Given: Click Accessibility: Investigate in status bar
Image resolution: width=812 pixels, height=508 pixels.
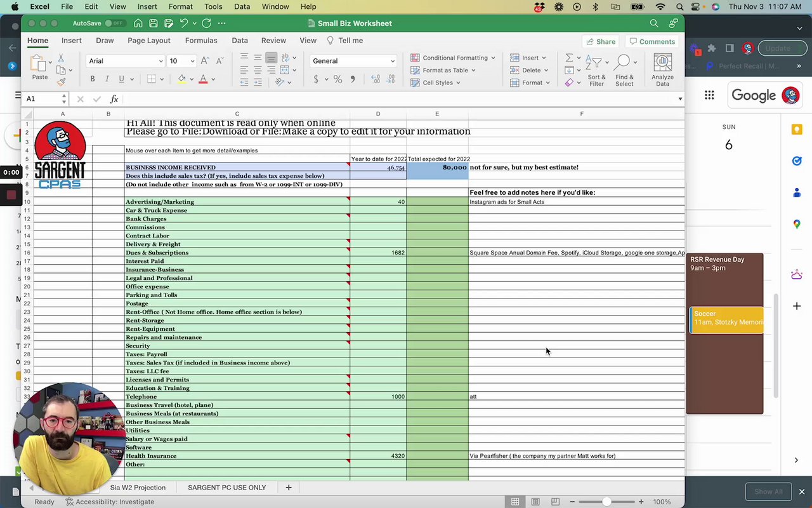Looking at the screenshot, I should coord(110,502).
